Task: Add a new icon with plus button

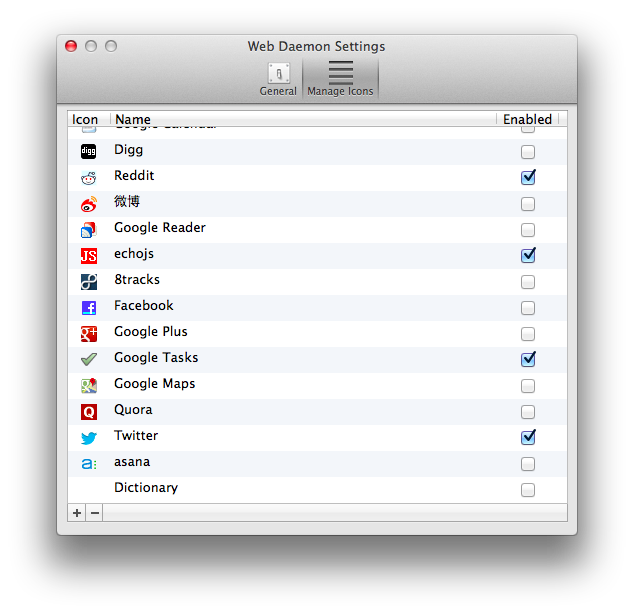Action: (x=77, y=513)
